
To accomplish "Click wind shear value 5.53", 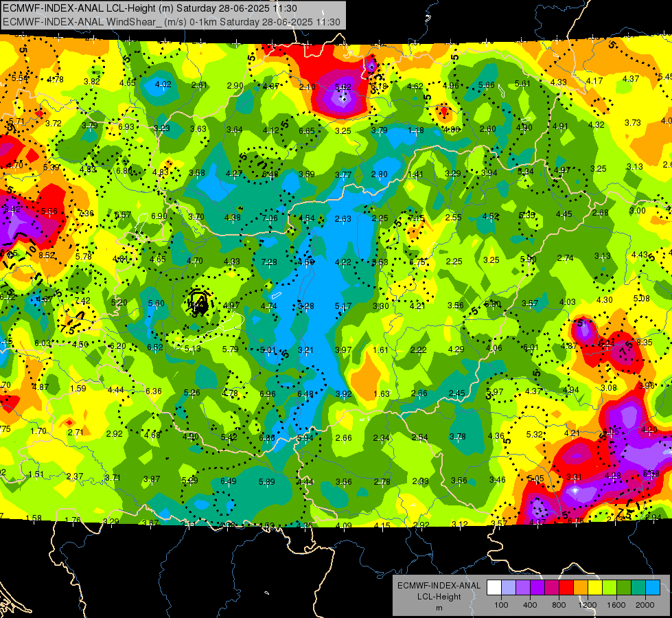I will [x=380, y=262].
